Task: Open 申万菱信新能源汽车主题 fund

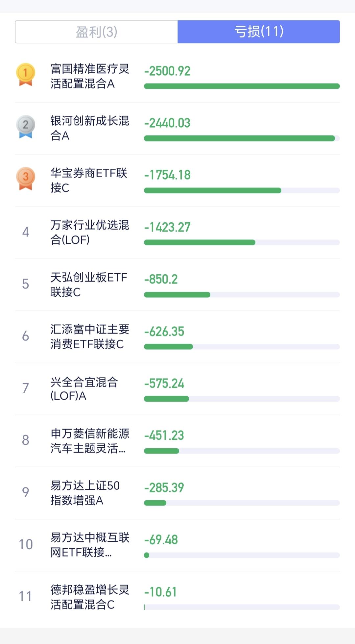Action: pyautogui.click(x=90, y=441)
